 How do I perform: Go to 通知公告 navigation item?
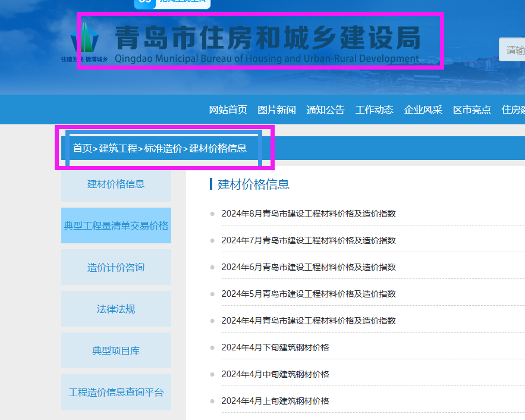pyautogui.click(x=325, y=109)
